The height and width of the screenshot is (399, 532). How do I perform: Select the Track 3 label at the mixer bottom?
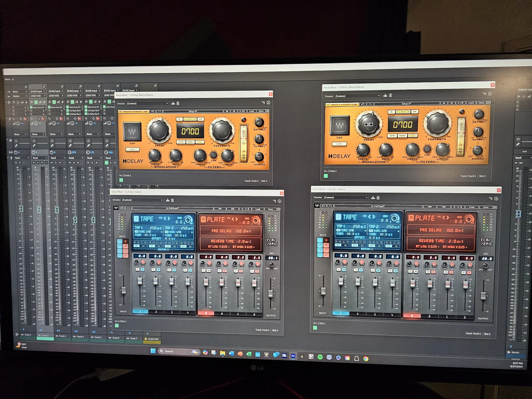pyautogui.click(x=62, y=336)
